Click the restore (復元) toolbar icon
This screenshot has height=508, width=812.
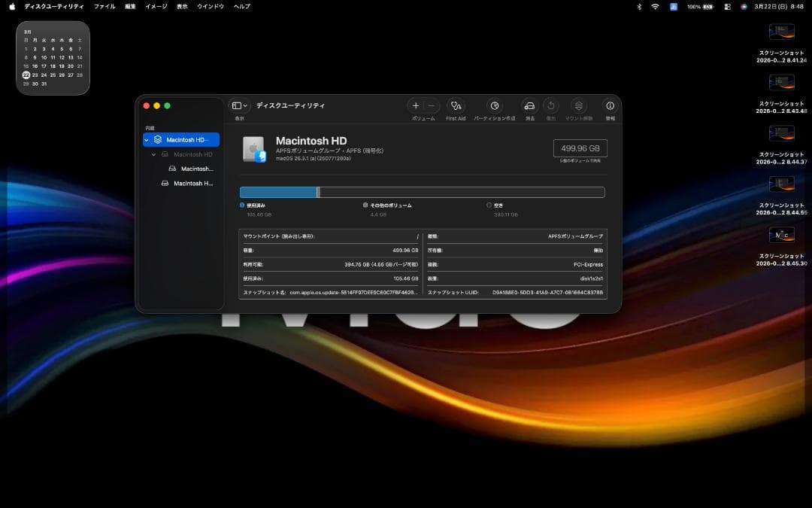point(551,106)
